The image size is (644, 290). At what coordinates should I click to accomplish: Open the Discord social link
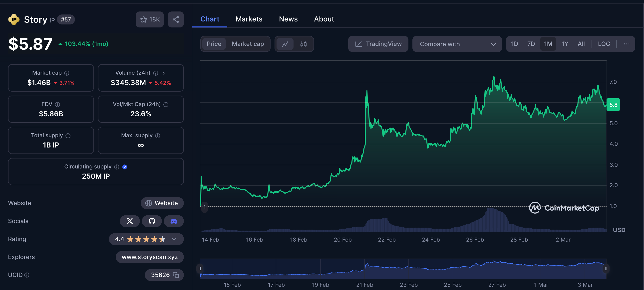[x=174, y=221]
